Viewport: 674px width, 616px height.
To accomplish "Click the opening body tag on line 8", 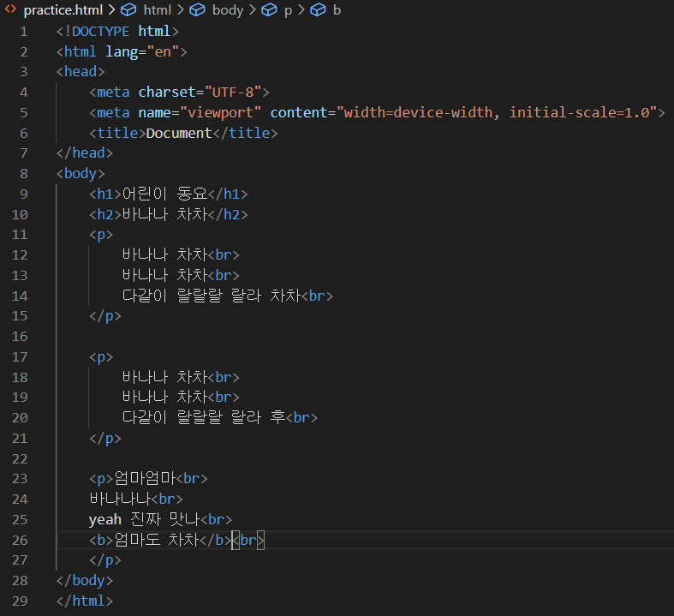I will [x=81, y=174].
